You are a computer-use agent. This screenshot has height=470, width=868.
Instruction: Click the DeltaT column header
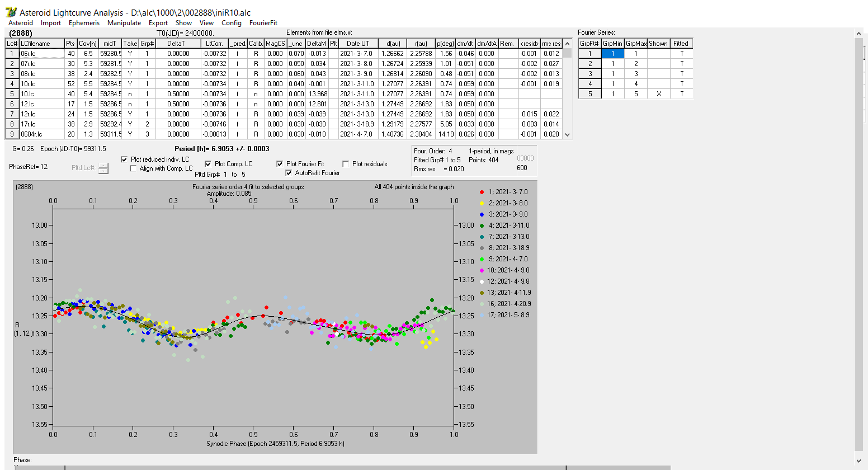coord(178,44)
